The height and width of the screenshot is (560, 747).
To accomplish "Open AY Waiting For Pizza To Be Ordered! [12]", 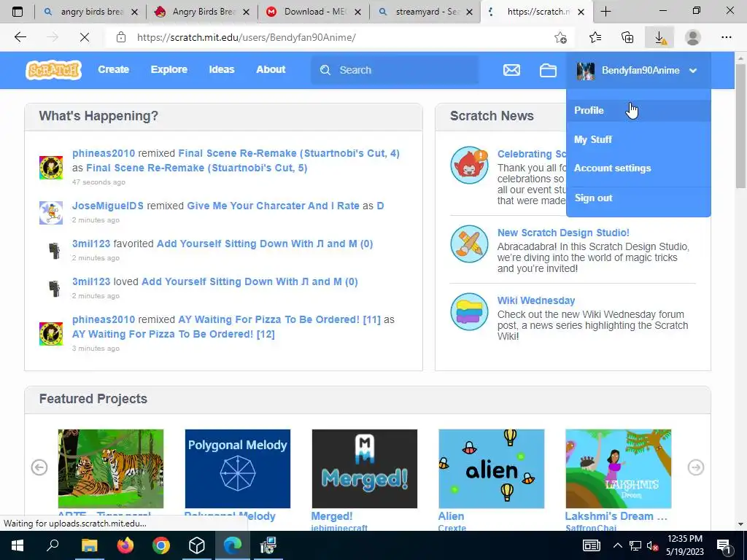I will 174,334.
